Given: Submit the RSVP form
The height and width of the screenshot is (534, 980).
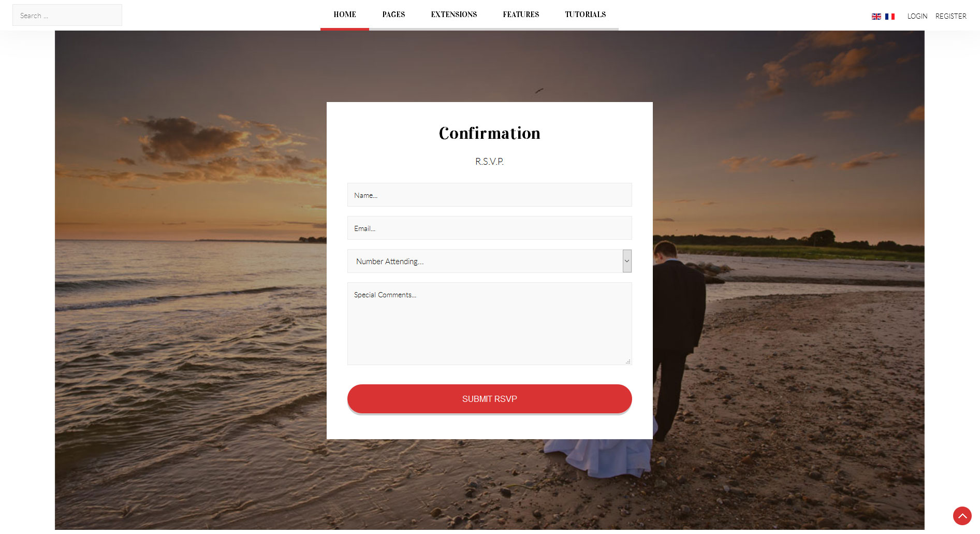Looking at the screenshot, I should click(x=489, y=399).
